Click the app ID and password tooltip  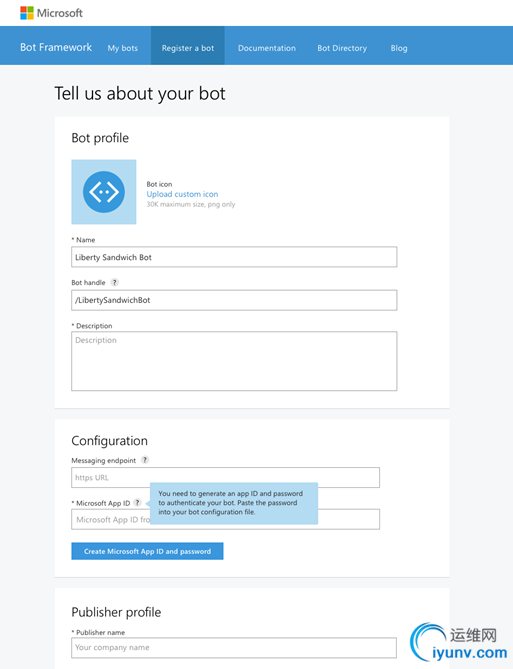(x=234, y=503)
